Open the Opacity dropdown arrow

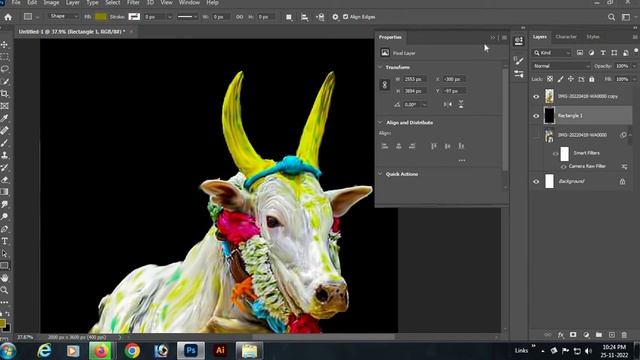tap(635, 66)
